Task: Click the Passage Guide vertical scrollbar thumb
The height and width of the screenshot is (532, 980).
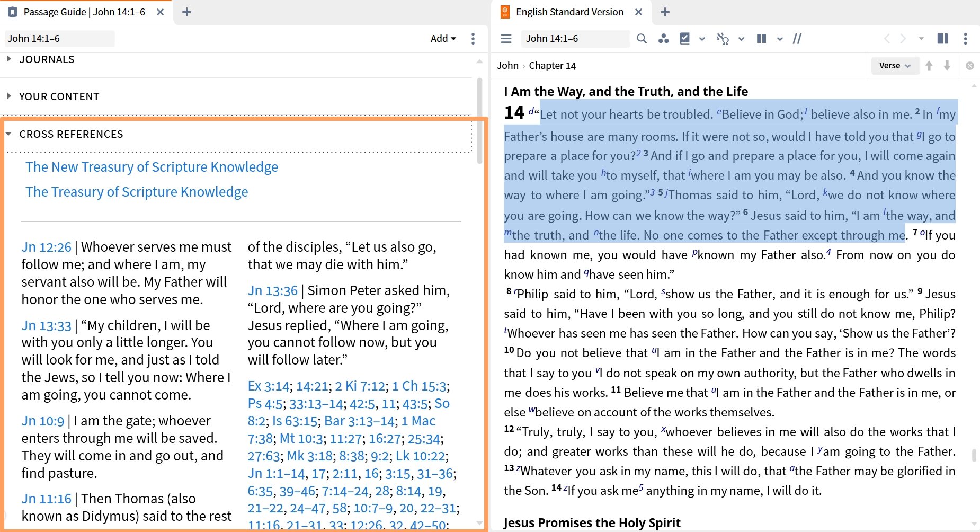Action: tap(479, 121)
